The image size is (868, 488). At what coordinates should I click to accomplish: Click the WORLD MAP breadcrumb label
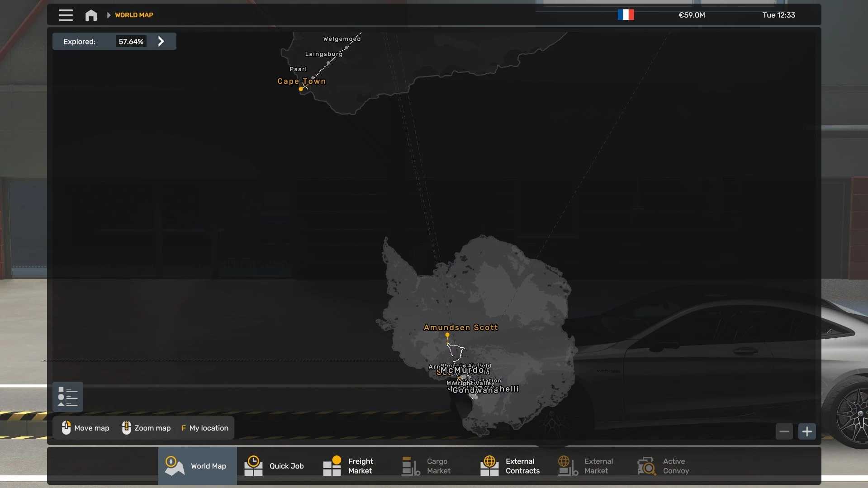pyautogui.click(x=134, y=15)
